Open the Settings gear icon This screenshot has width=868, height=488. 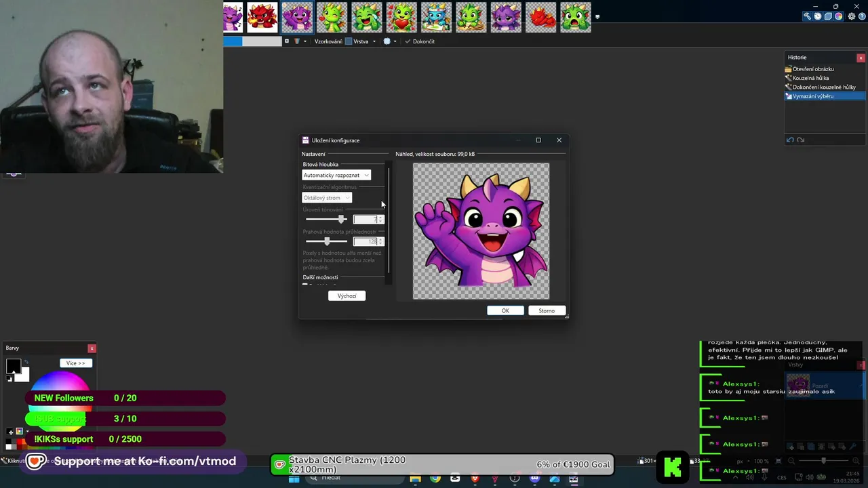tap(852, 16)
